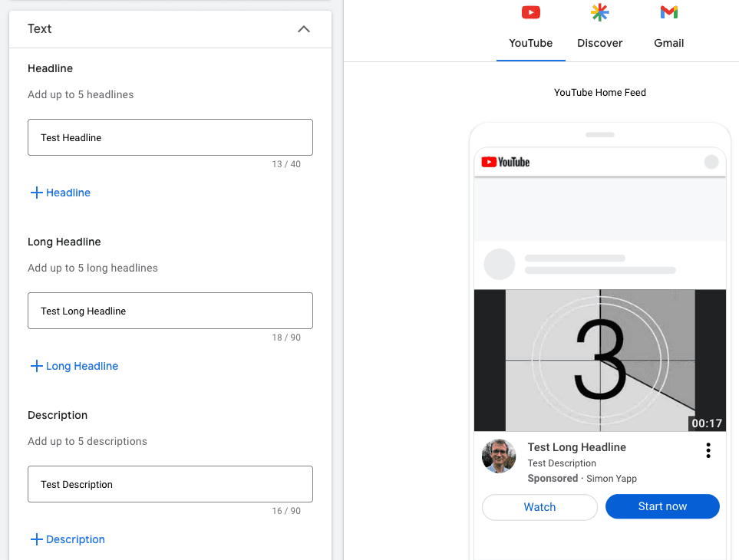Screen dimensions: 739x560
Task: Add another Headline
Action: pyautogui.click(x=61, y=193)
